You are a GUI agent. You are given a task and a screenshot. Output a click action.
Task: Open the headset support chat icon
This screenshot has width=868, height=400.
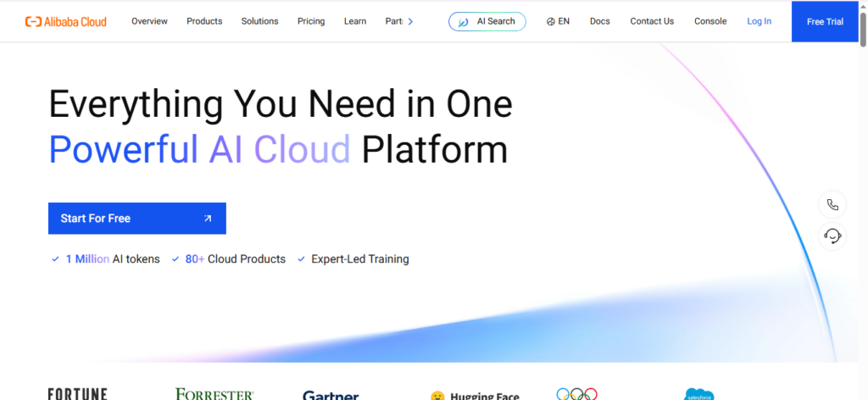click(x=832, y=236)
